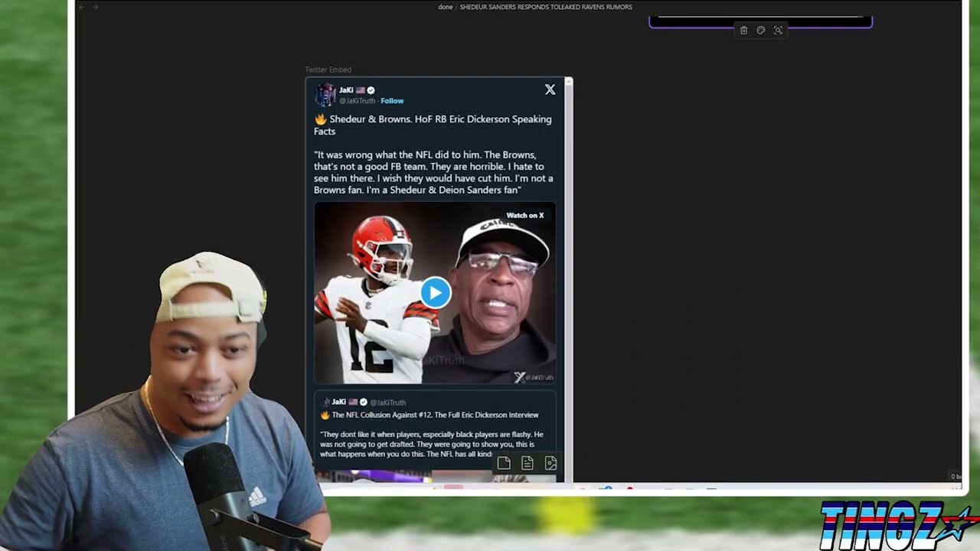The width and height of the screenshot is (980, 551).
Task: Click the 'done' breadcrumb at the top
Action: pyautogui.click(x=446, y=7)
